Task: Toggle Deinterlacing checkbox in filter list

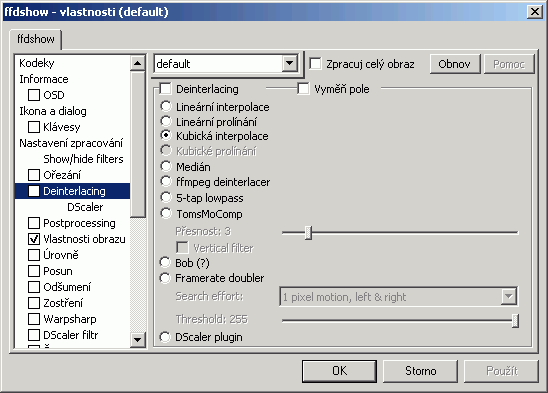Action: (x=34, y=191)
